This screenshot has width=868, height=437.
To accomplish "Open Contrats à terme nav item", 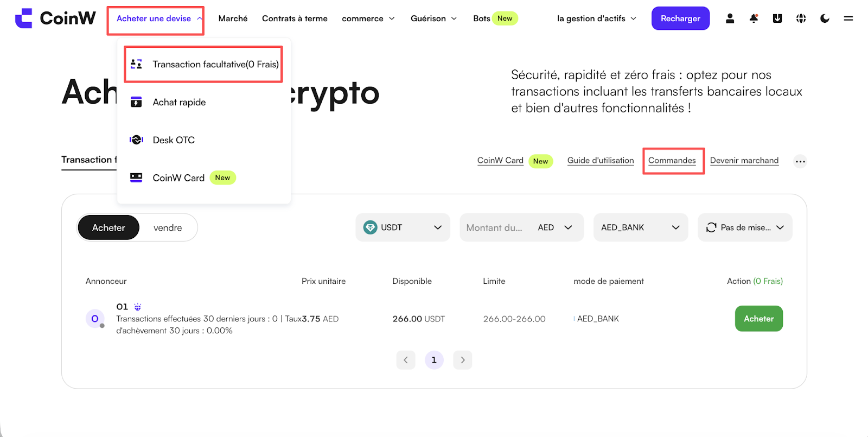I will click(x=295, y=18).
